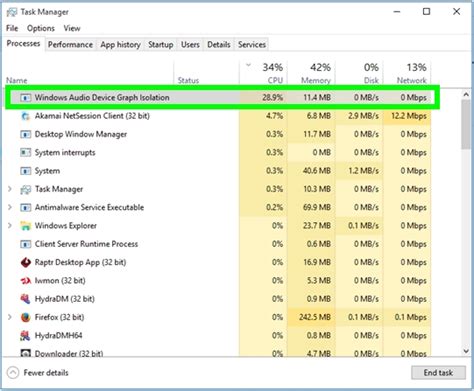Click the Windows Explorer folder icon
The height and width of the screenshot is (391, 474).
[25, 226]
